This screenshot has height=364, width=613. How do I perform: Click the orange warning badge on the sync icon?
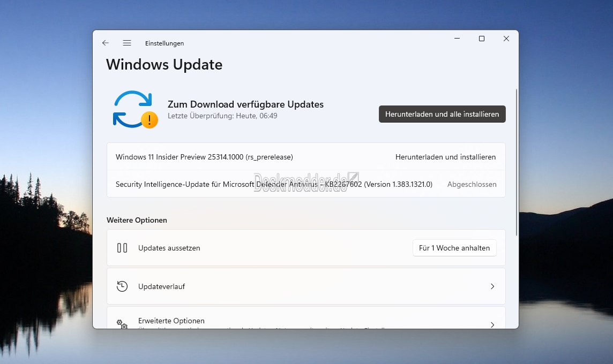149,119
